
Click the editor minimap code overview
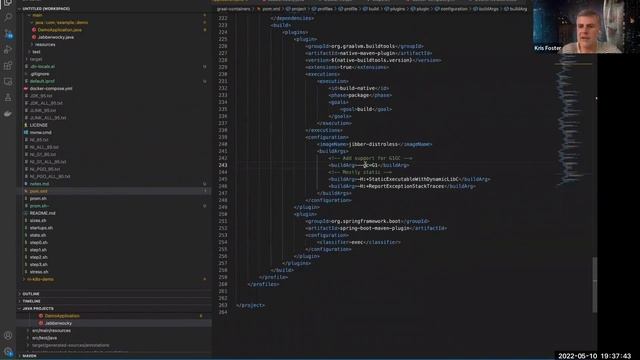[573, 120]
